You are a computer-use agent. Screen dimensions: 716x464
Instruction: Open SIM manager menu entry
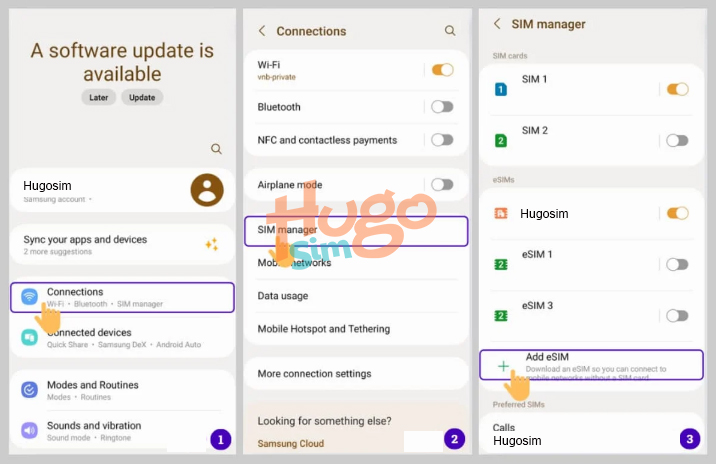[356, 231]
